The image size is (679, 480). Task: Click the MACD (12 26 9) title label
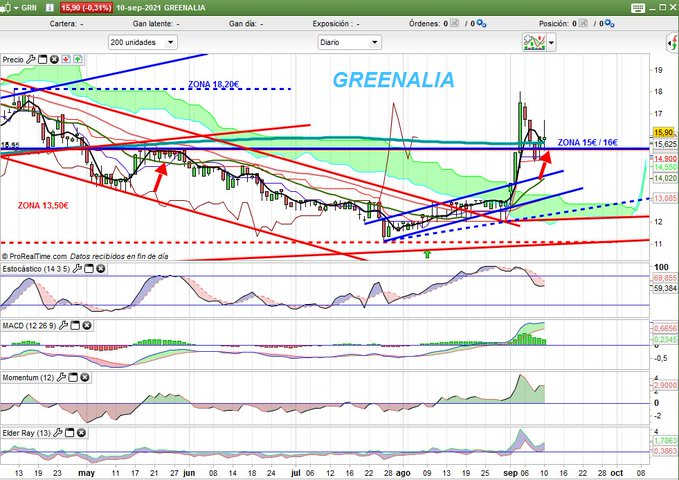coord(29,326)
